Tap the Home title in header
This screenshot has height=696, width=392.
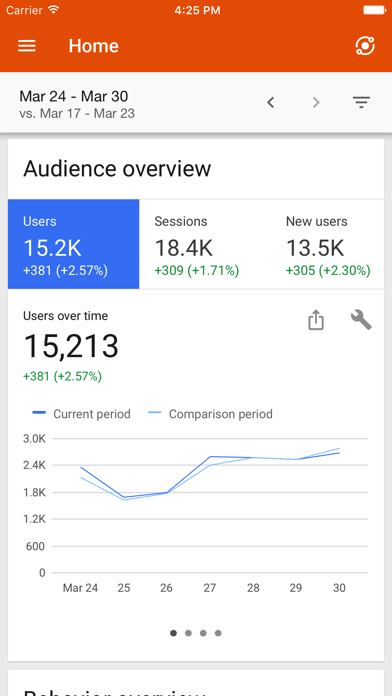pos(94,46)
